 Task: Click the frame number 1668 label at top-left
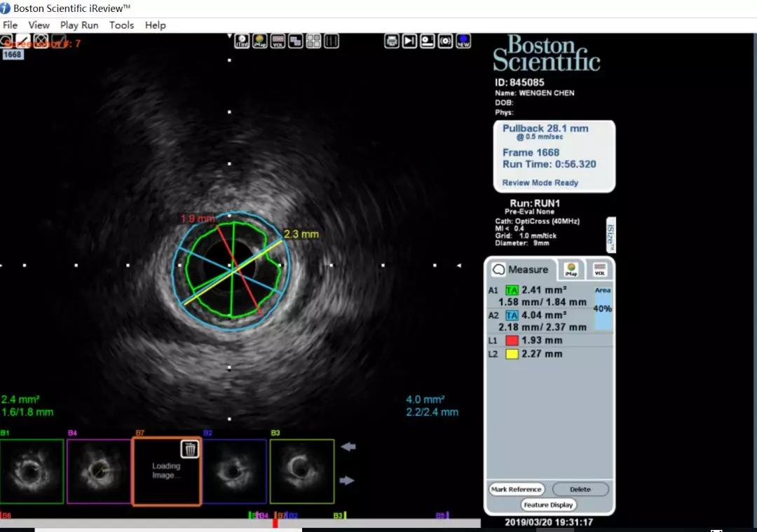tap(13, 55)
